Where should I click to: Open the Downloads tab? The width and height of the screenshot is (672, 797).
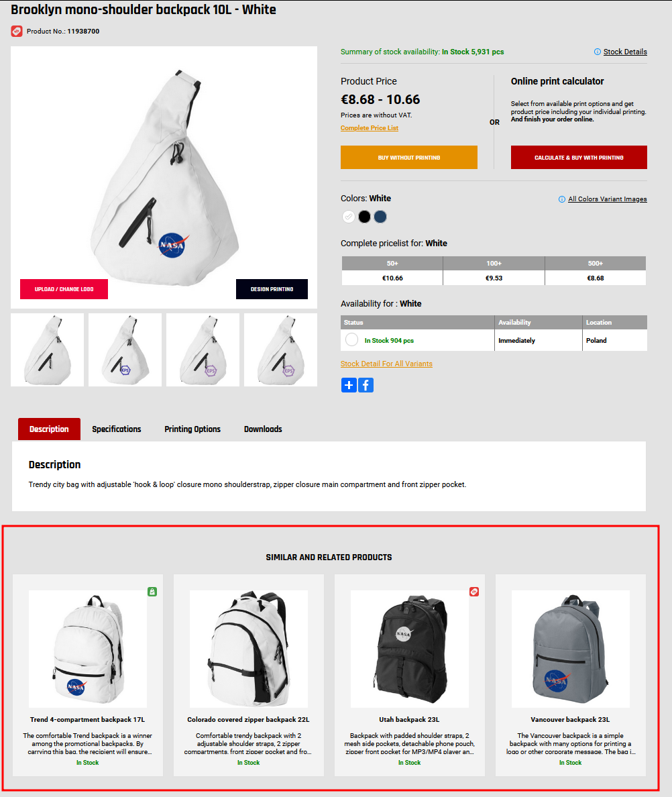click(x=263, y=429)
